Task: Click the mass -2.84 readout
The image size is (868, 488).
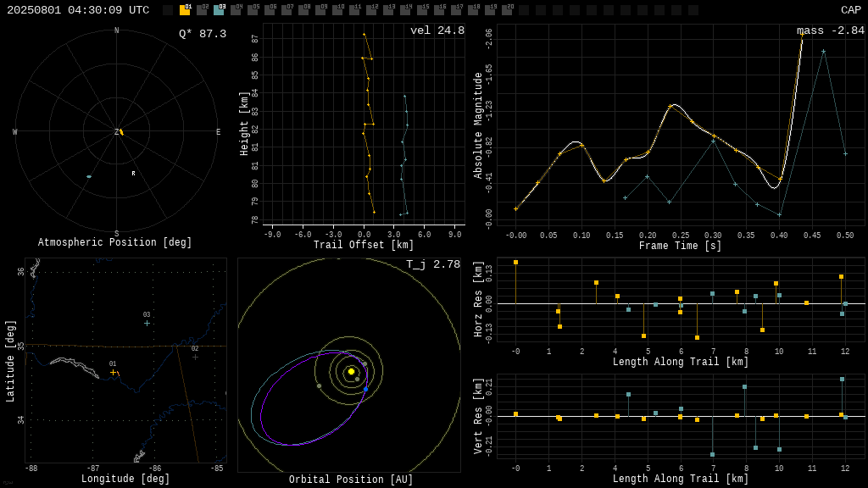Action: (x=831, y=30)
